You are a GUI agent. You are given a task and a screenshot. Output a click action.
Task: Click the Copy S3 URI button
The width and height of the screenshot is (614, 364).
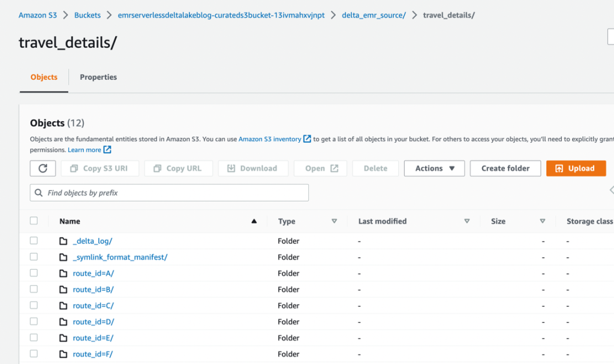(100, 168)
